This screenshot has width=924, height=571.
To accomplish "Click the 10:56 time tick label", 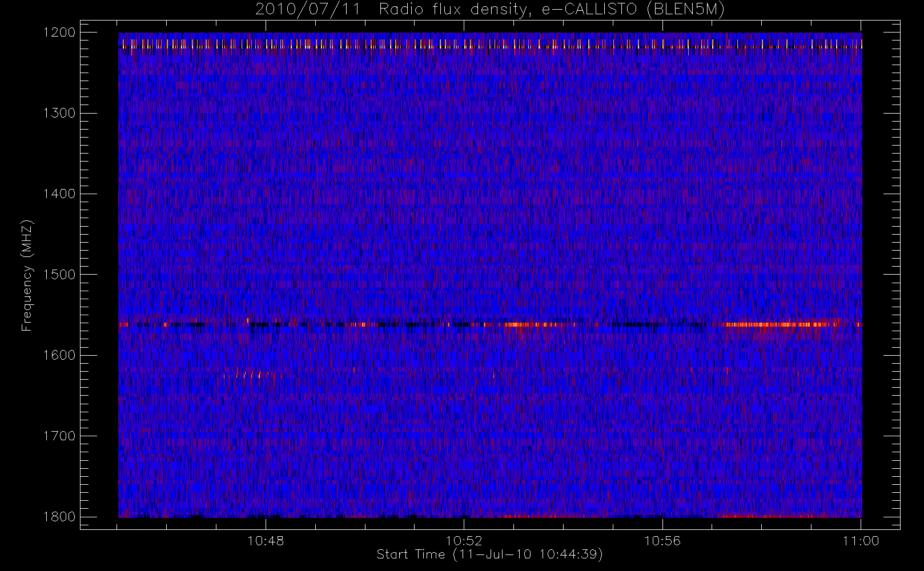I will 662,541.
